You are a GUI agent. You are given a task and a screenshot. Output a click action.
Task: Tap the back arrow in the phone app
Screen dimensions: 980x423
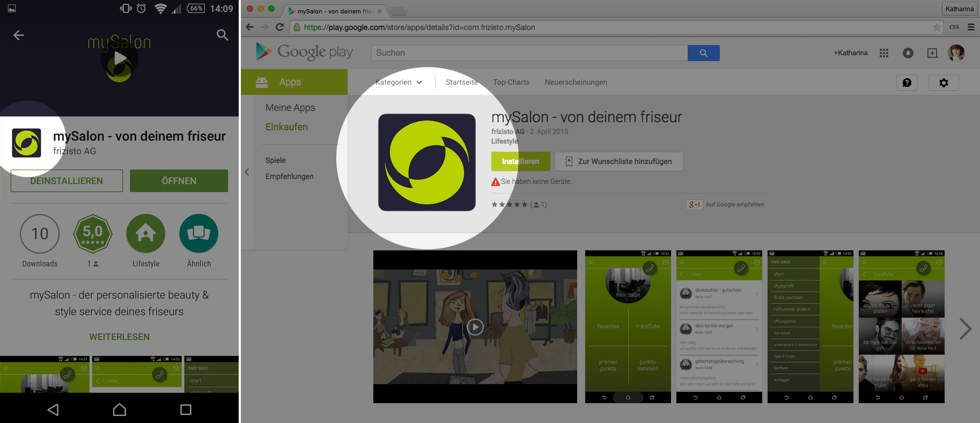pos(19,35)
